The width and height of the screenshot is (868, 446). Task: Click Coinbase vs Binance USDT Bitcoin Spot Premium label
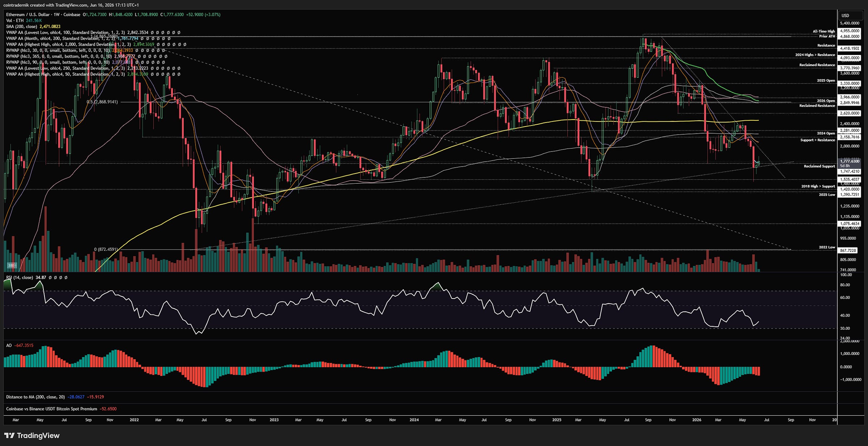point(52,409)
